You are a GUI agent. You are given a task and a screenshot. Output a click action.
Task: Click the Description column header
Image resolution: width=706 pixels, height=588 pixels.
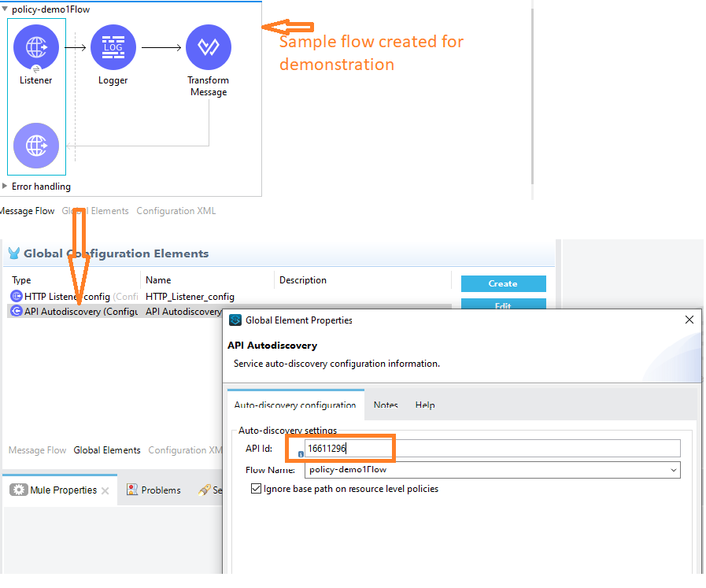(x=302, y=280)
